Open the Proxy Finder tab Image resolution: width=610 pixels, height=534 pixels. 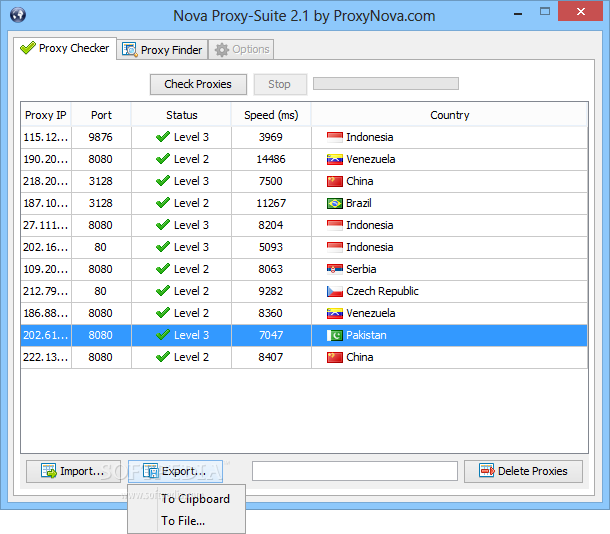click(162, 50)
